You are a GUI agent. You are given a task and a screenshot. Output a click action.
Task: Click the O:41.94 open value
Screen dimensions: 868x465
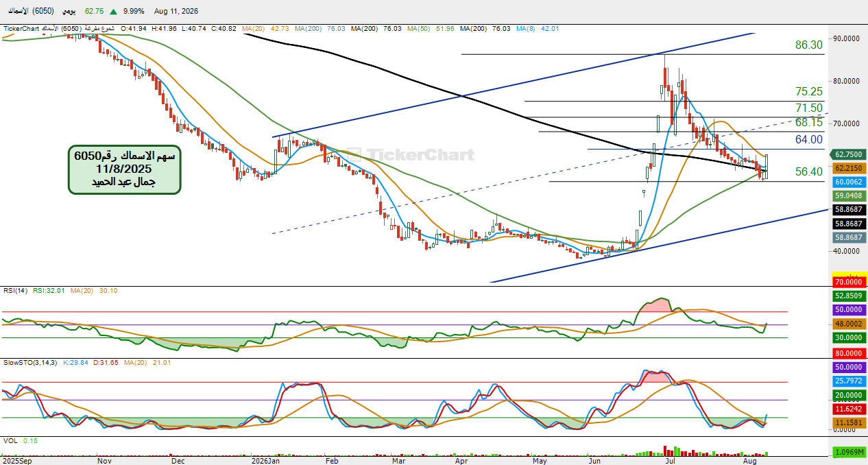click(x=134, y=28)
